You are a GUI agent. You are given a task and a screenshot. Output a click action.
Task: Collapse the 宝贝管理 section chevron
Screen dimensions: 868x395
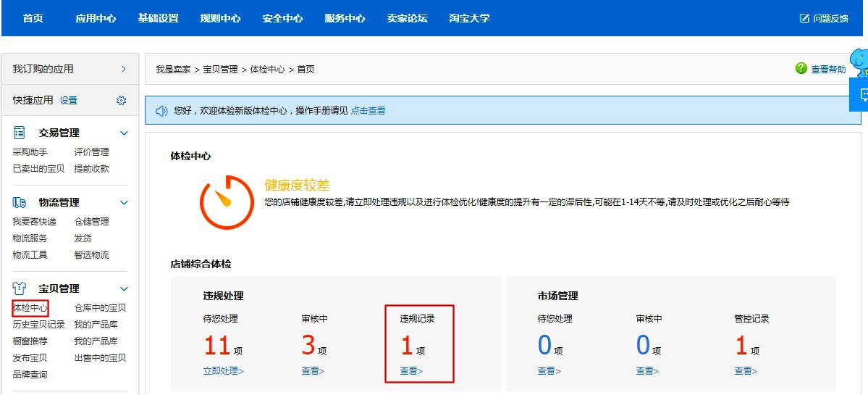[124, 288]
